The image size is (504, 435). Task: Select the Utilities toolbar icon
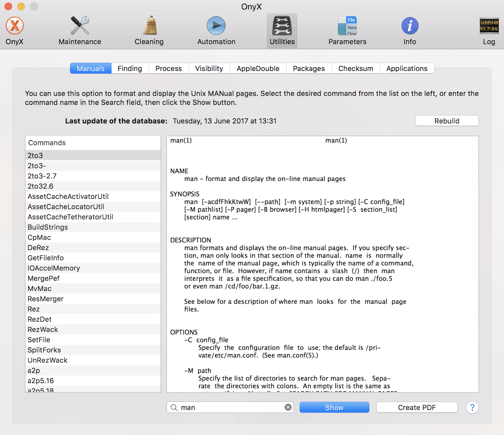click(x=282, y=27)
